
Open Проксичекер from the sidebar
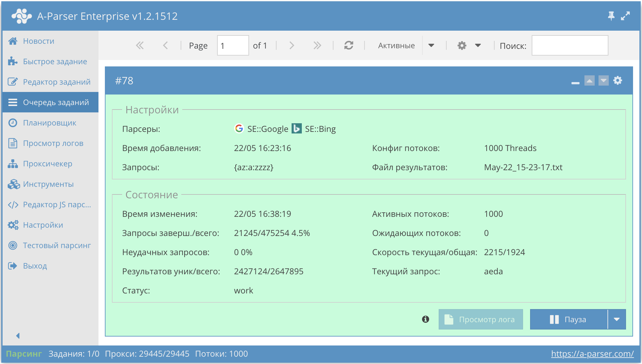[x=47, y=163]
